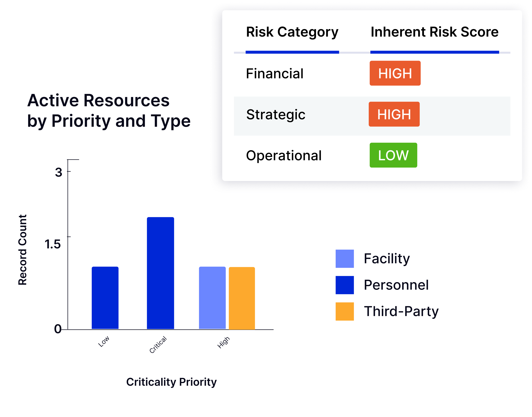Screen dimensions: 532x417
Task: Click the High priority Third-Party orange bar
Action: (242, 298)
